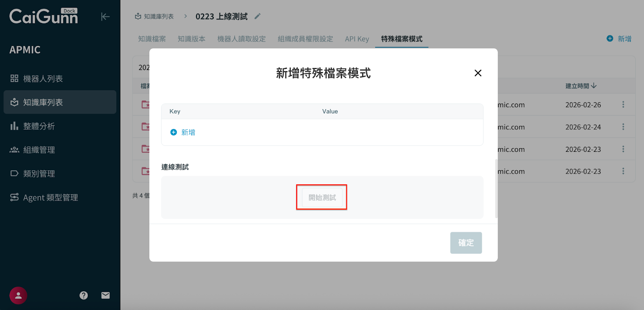Click the 知識庫列表 breadcrumb link
The image size is (644, 310).
point(155,17)
